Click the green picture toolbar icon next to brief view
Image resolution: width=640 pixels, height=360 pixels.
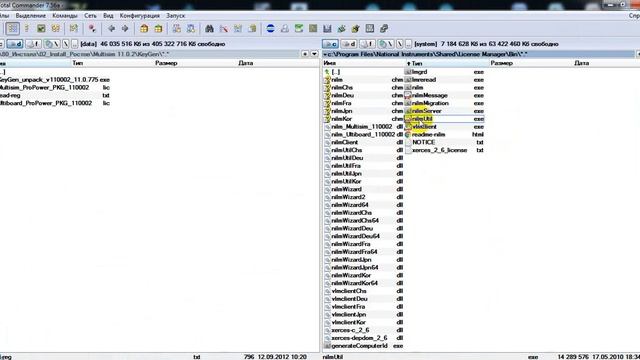[41, 29]
